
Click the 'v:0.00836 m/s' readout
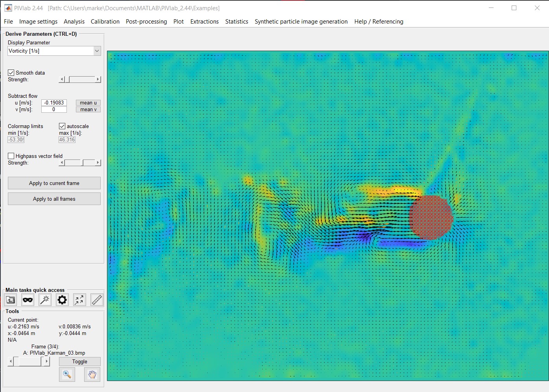75,327
